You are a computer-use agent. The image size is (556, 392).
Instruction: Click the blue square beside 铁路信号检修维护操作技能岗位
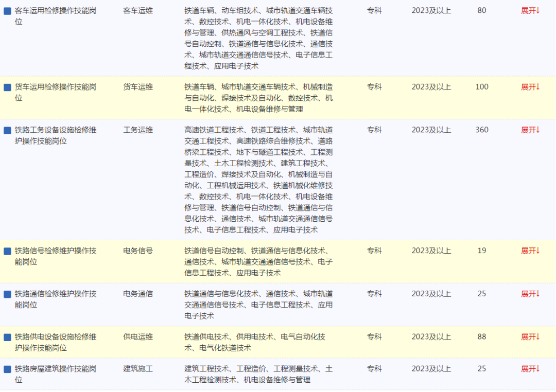(x=7, y=252)
